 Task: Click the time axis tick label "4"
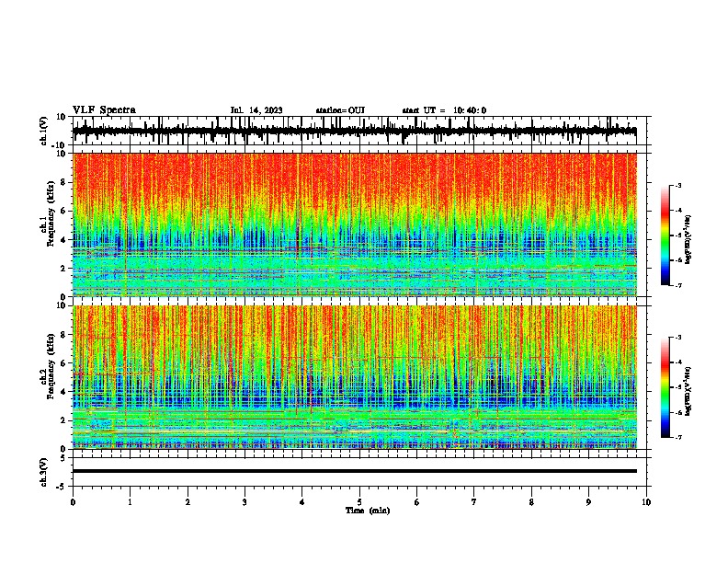click(x=302, y=502)
